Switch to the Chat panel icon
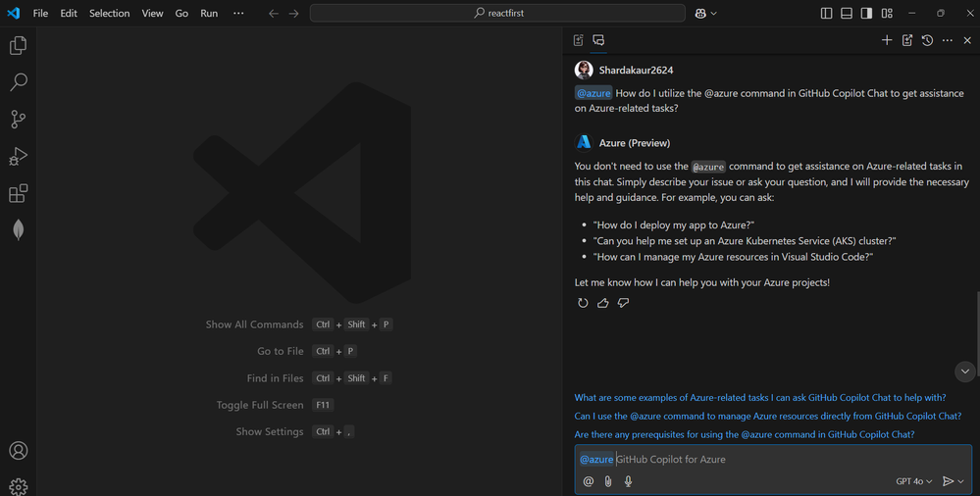The height and width of the screenshot is (496, 980). pos(598,40)
